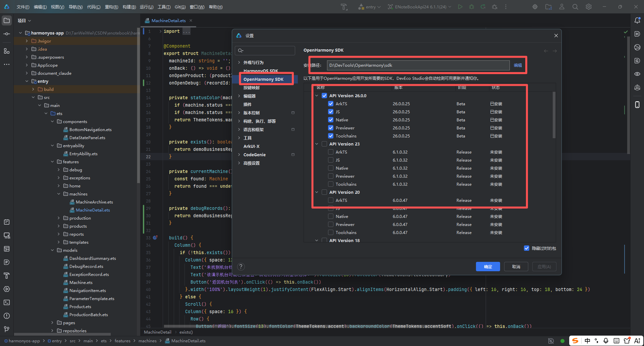Expand the CodeGenie settings category
Viewport: 644px width, 346px height.
239,155
